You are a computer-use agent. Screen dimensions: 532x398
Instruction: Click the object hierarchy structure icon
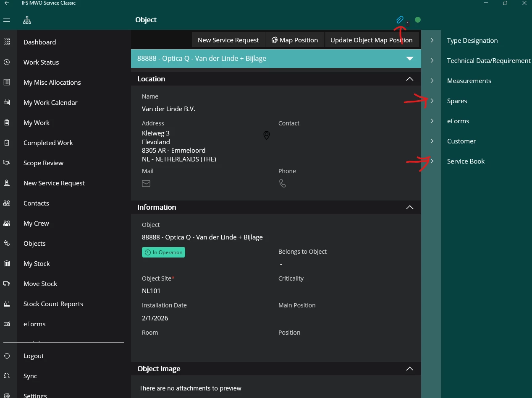pos(27,20)
